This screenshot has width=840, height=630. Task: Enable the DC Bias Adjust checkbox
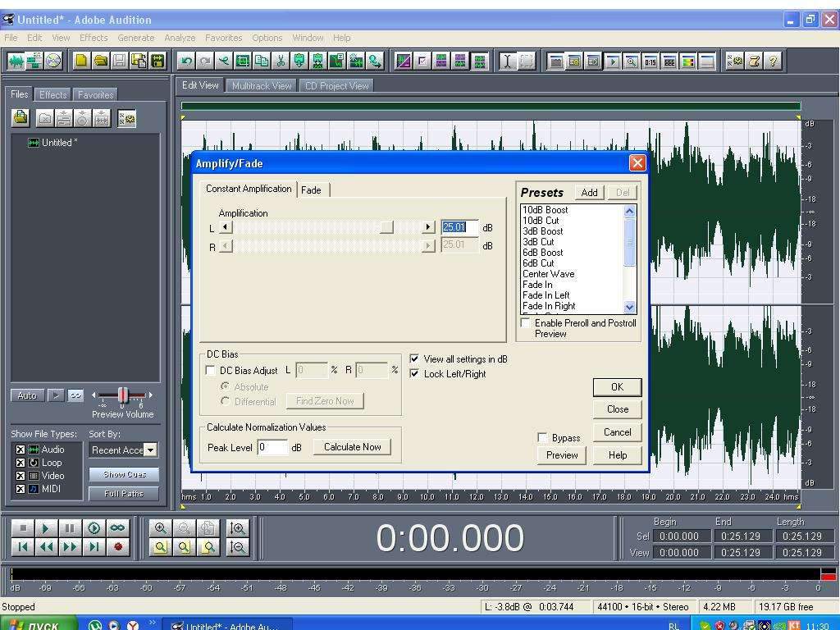coord(211,371)
